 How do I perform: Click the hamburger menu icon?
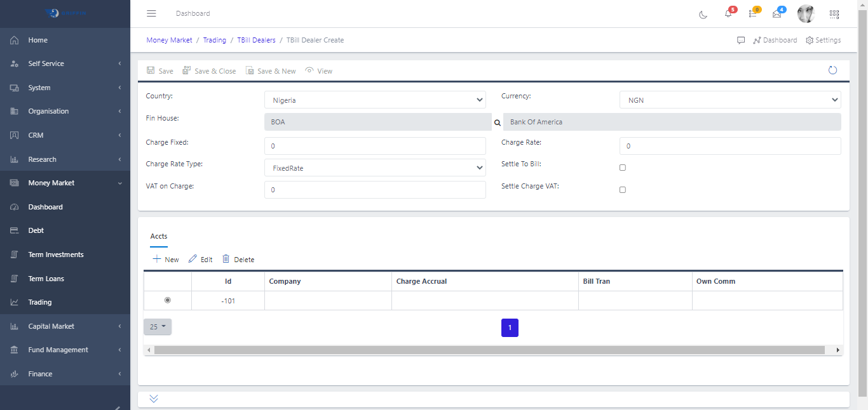pos(151,13)
